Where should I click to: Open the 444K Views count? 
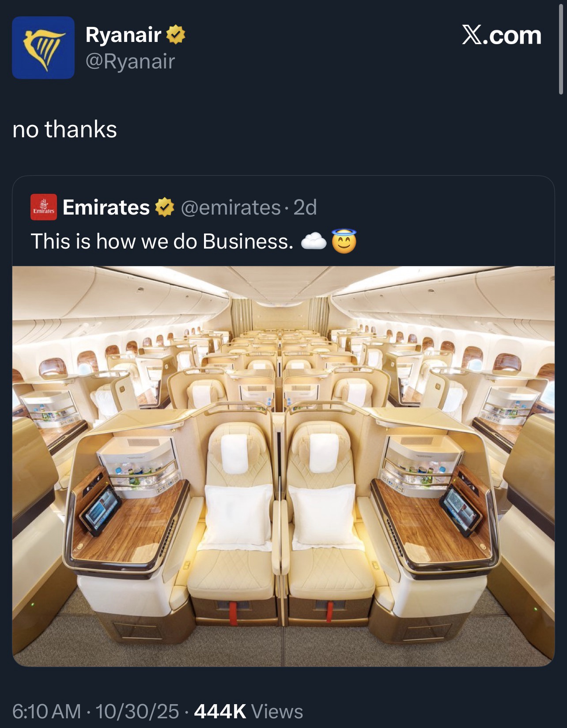click(249, 711)
